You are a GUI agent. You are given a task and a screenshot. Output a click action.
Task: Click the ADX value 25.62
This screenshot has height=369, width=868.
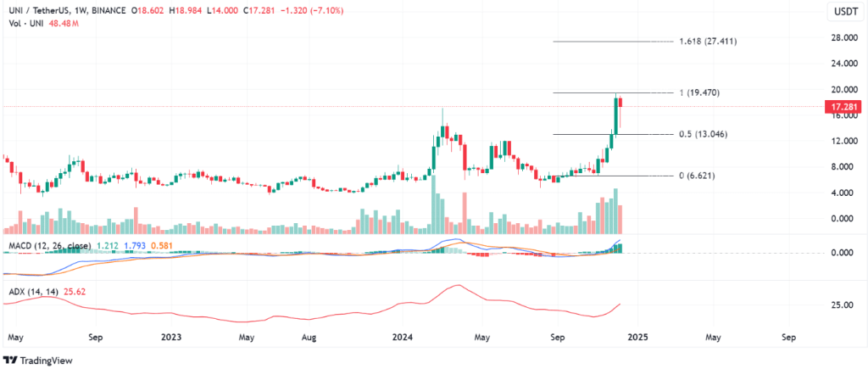tap(74, 290)
